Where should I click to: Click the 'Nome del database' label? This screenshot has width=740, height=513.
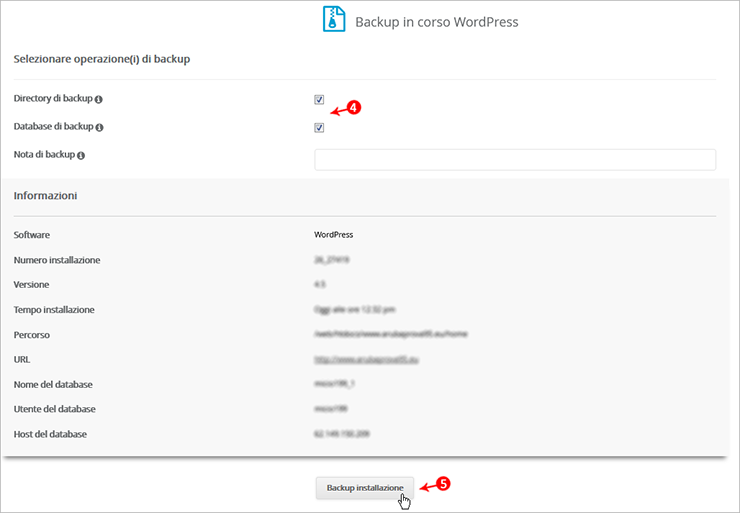[x=53, y=385]
